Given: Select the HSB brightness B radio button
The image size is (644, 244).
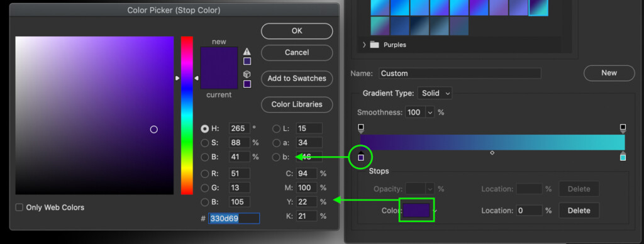Looking at the screenshot, I should (204, 157).
